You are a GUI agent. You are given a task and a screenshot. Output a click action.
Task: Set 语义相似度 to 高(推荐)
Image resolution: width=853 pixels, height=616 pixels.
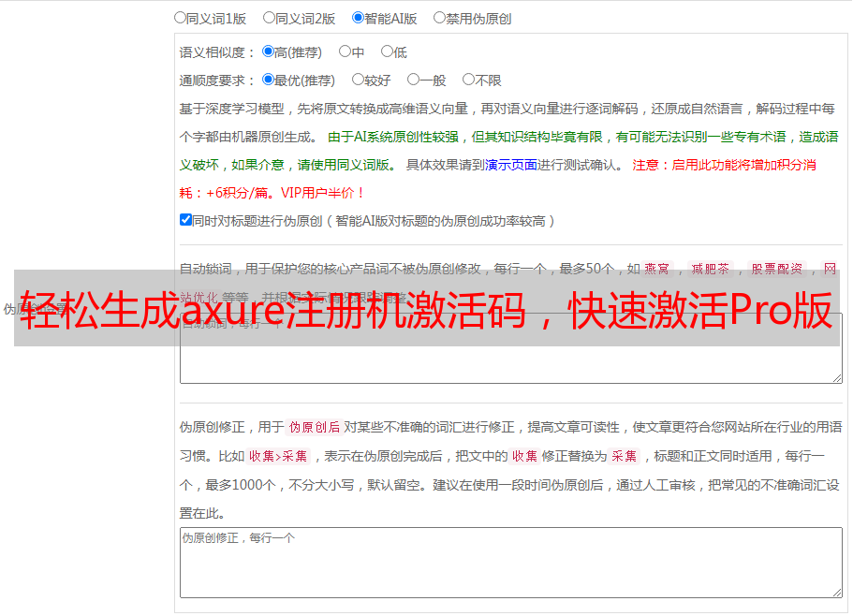click(268, 51)
